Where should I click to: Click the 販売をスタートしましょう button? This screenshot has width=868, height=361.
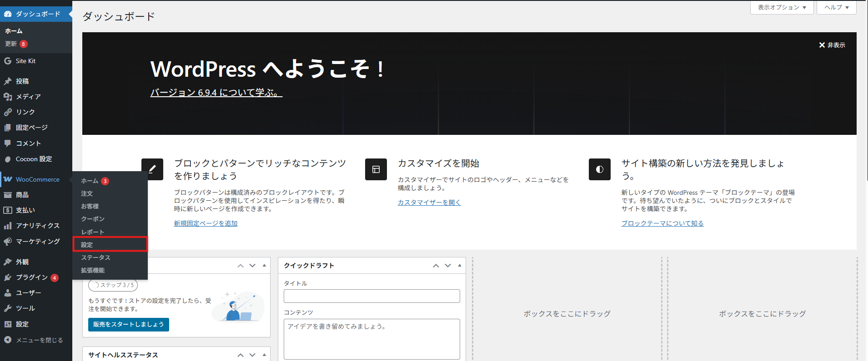coord(129,324)
